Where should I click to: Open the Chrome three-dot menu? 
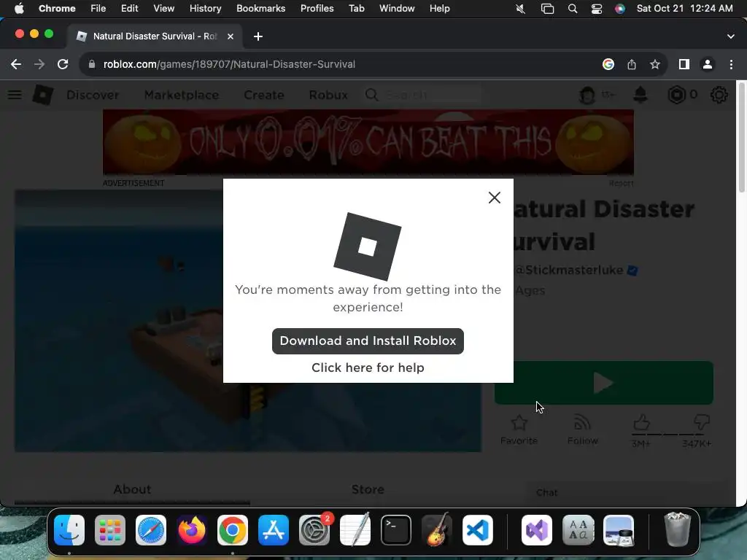731,64
